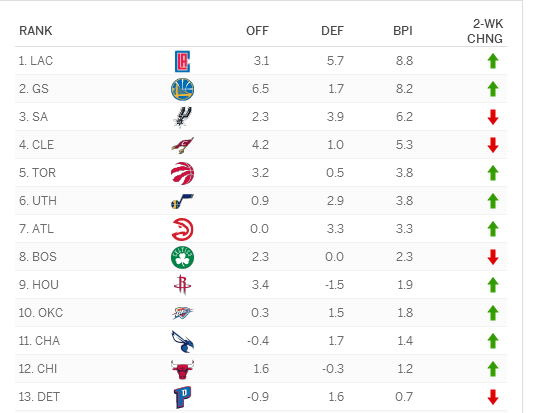Viewport: 559px width, 413px height.
Task: Click the Toronto Raptors logo
Action: click(182, 173)
